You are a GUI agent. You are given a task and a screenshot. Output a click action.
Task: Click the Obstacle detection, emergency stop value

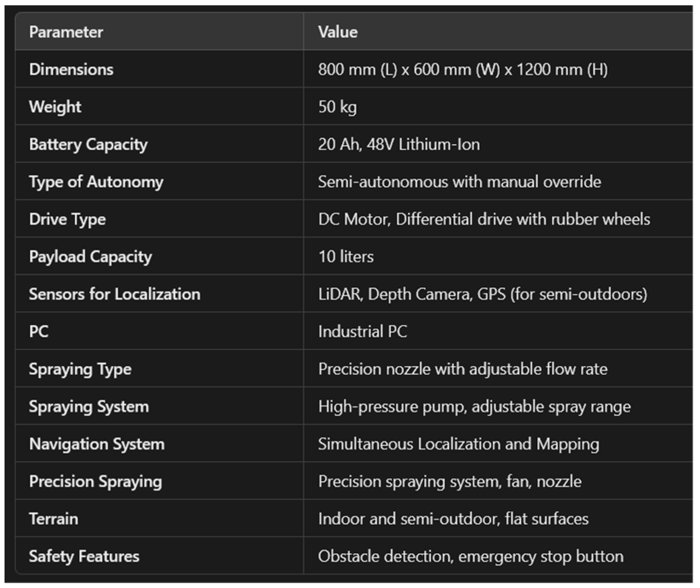tap(470, 556)
